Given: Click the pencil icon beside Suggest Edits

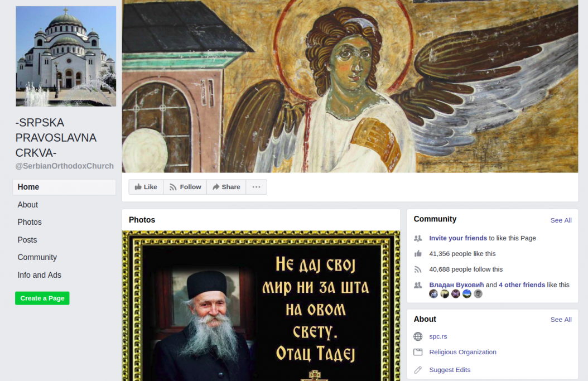Looking at the screenshot, I should pyautogui.click(x=418, y=370).
